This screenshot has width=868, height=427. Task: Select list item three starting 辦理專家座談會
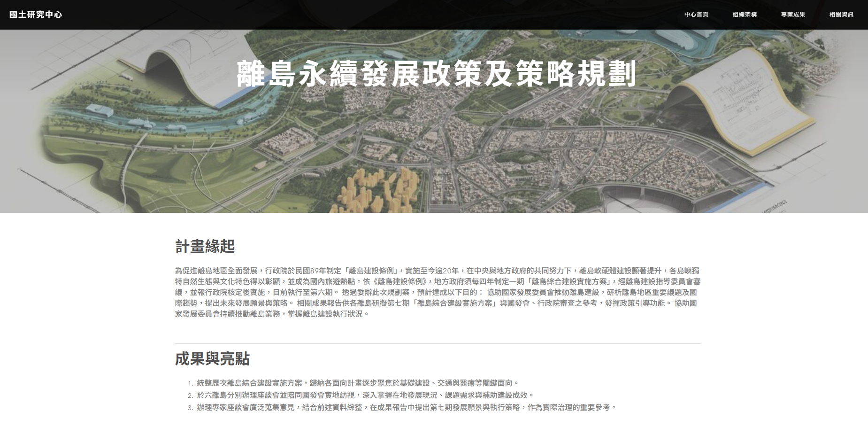(x=407, y=408)
